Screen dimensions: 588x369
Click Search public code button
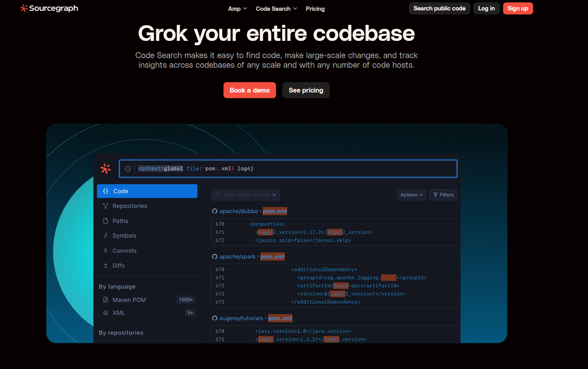pyautogui.click(x=439, y=8)
